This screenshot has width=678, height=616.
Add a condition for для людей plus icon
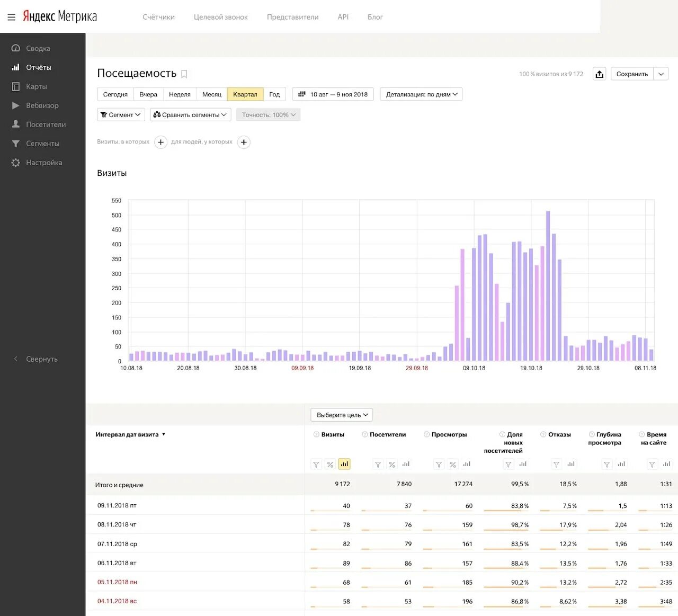coord(244,142)
